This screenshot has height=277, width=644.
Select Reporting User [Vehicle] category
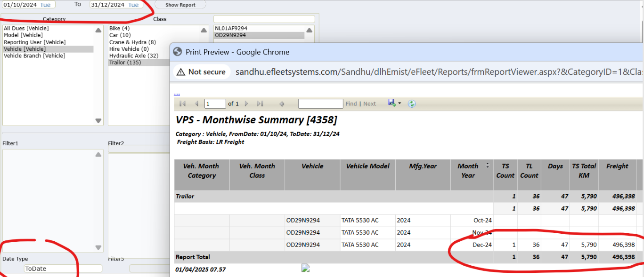[35, 42]
